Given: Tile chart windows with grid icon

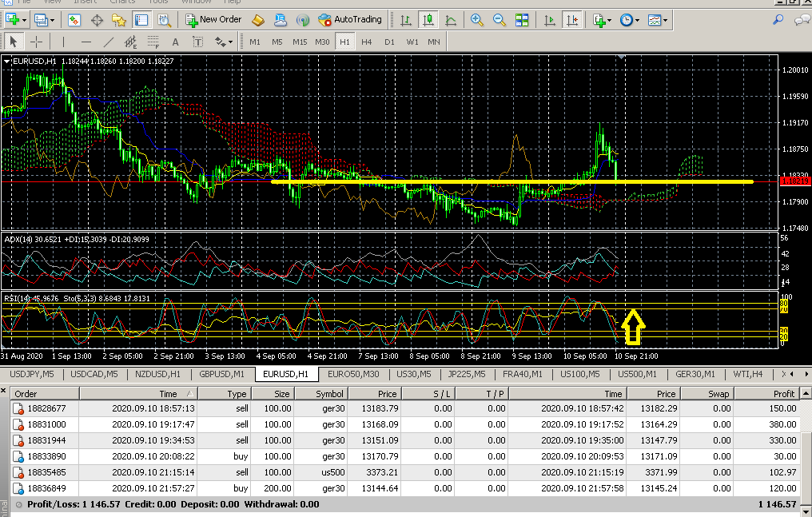Looking at the screenshot, I should coord(522,20).
